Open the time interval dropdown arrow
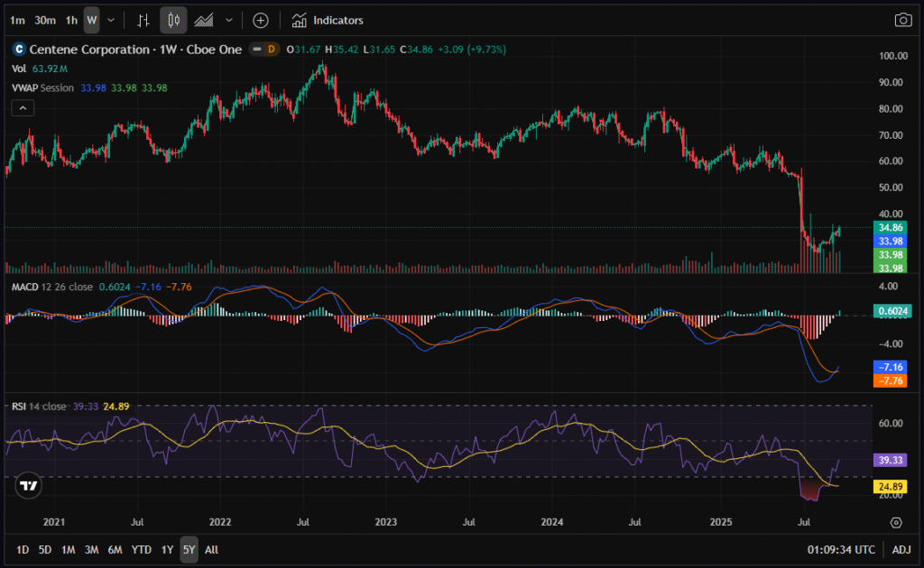The image size is (924, 568). [x=111, y=20]
